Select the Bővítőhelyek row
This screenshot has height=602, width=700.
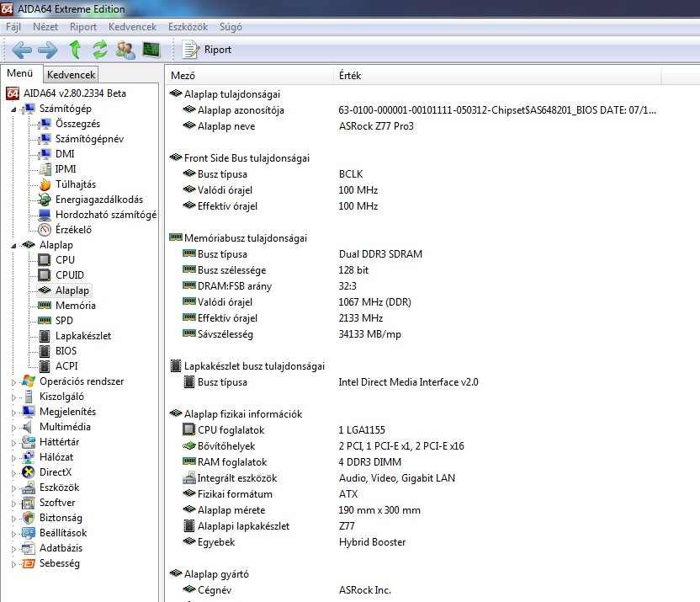pos(412,446)
